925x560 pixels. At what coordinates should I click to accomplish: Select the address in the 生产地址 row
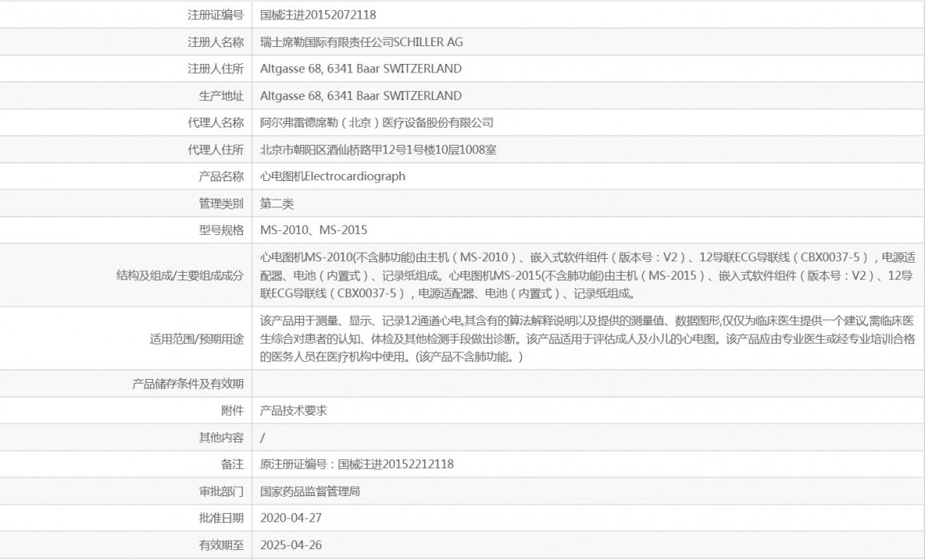[361, 96]
